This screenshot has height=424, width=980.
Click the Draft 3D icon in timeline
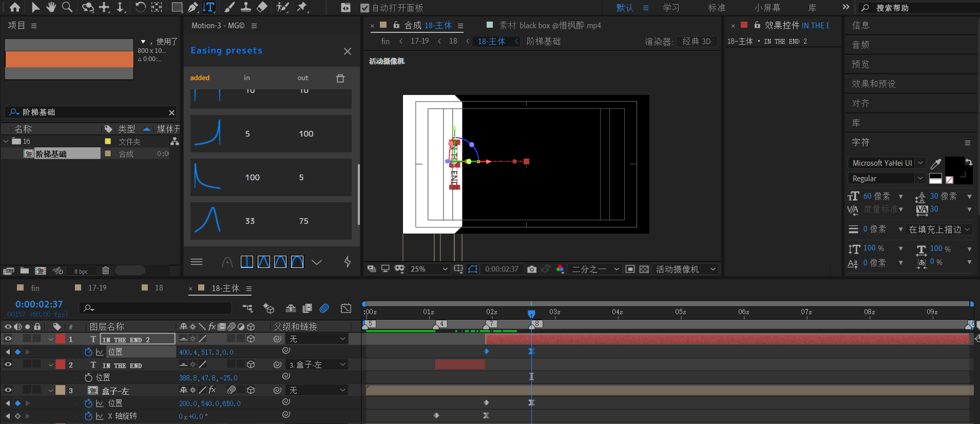(268, 308)
